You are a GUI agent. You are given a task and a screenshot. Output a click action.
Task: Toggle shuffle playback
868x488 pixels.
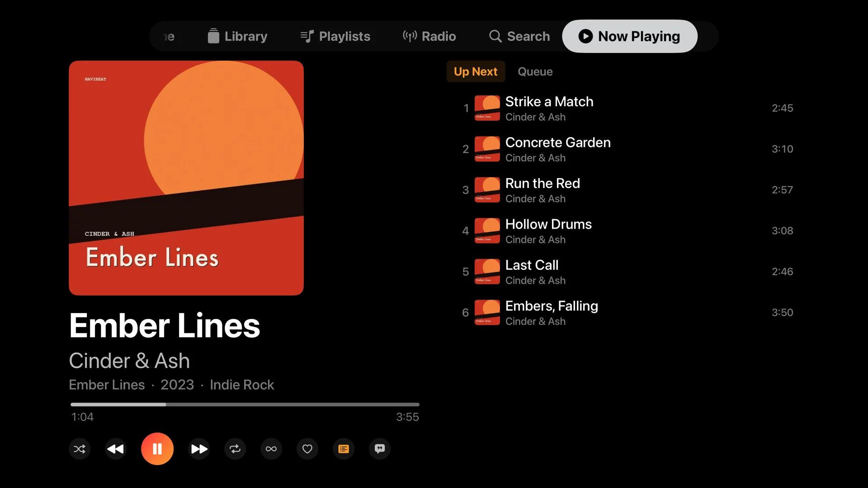[x=80, y=449]
